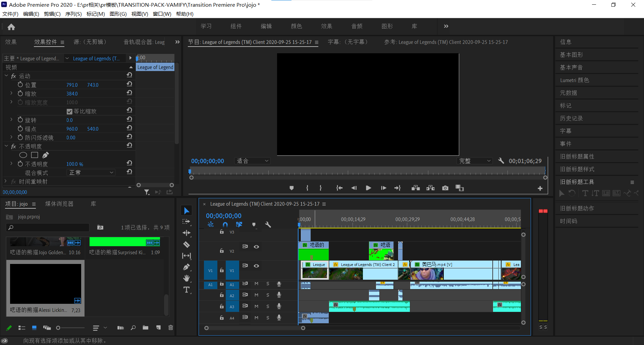The width and height of the screenshot is (644, 345).
Task: Select the Hand tool
Action: pyautogui.click(x=186, y=278)
